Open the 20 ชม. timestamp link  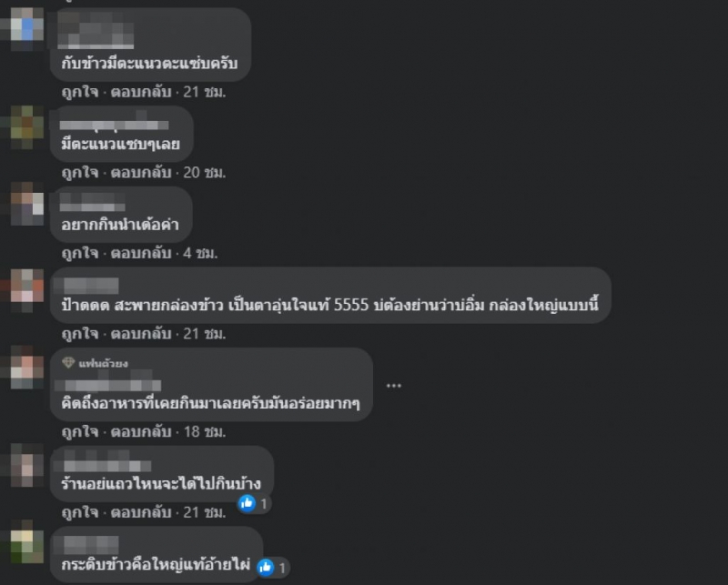coord(204,172)
